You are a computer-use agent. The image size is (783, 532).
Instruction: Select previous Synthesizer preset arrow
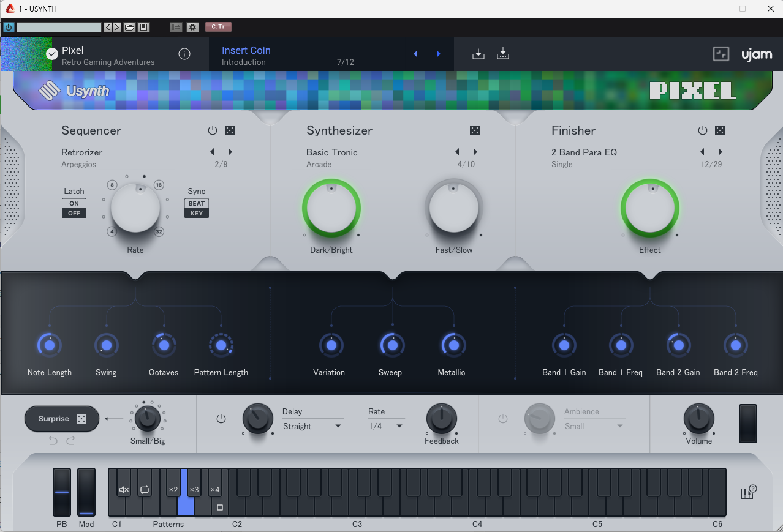[x=457, y=152]
